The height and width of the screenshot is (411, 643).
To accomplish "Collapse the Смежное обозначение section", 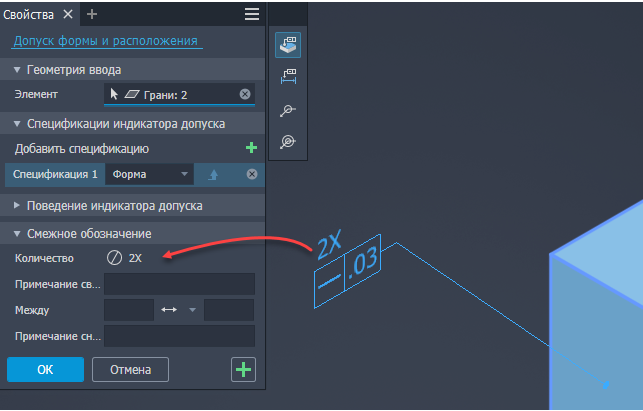I will point(17,233).
